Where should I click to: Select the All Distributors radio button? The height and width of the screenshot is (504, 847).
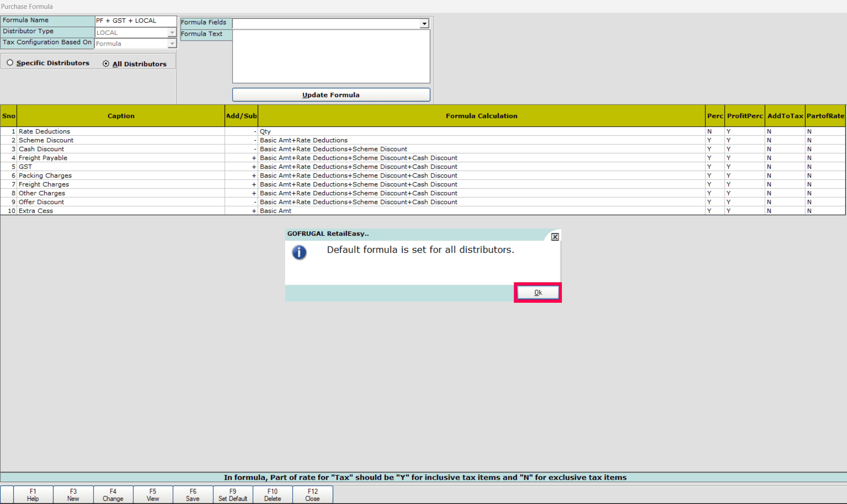point(106,64)
